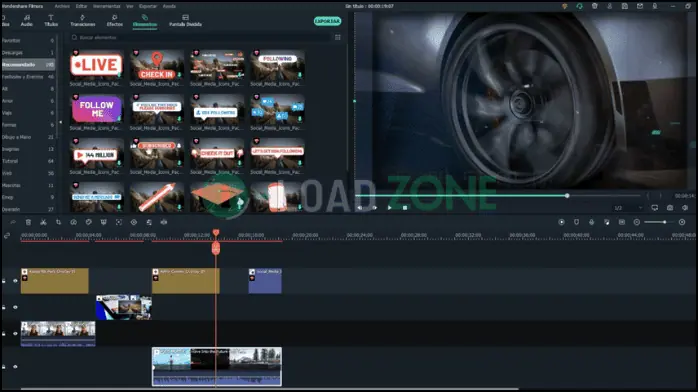
Task: Download the CHECK IN element with green arrow
Action: point(179,75)
